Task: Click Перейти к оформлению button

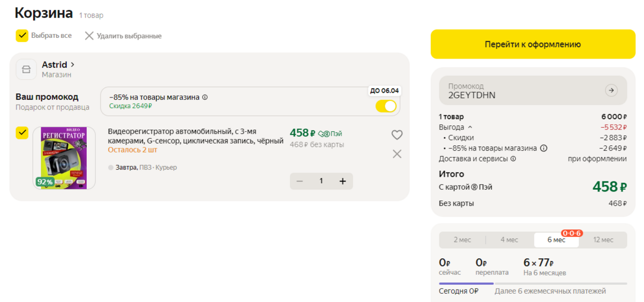Action: point(532,44)
